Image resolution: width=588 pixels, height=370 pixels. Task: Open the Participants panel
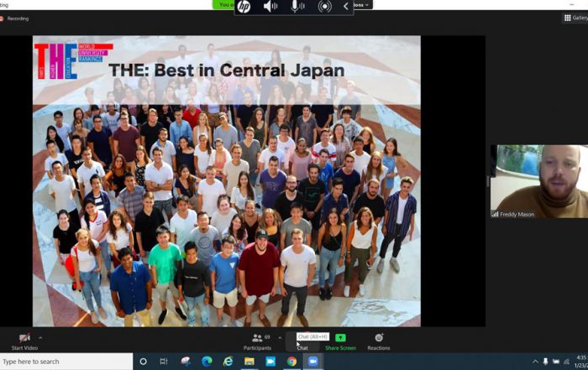pos(257,341)
